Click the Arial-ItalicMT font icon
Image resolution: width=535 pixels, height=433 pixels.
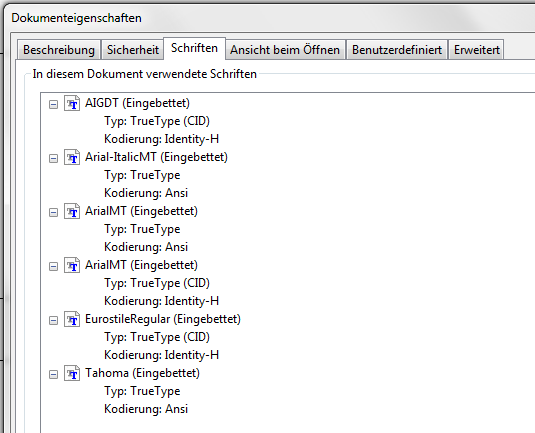coord(72,157)
